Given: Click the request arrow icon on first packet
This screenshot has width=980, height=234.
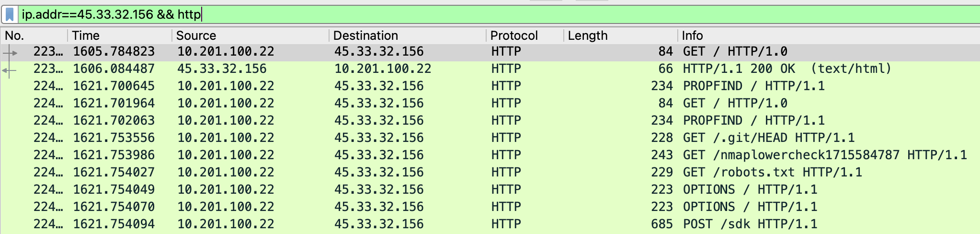Looking at the screenshot, I should pos(10,53).
